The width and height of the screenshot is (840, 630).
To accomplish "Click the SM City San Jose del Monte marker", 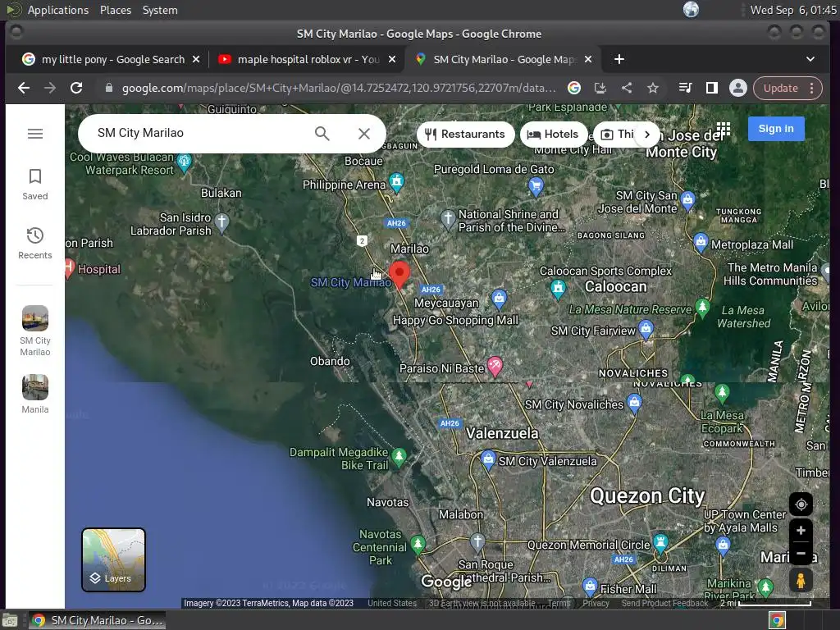I will coord(688,201).
